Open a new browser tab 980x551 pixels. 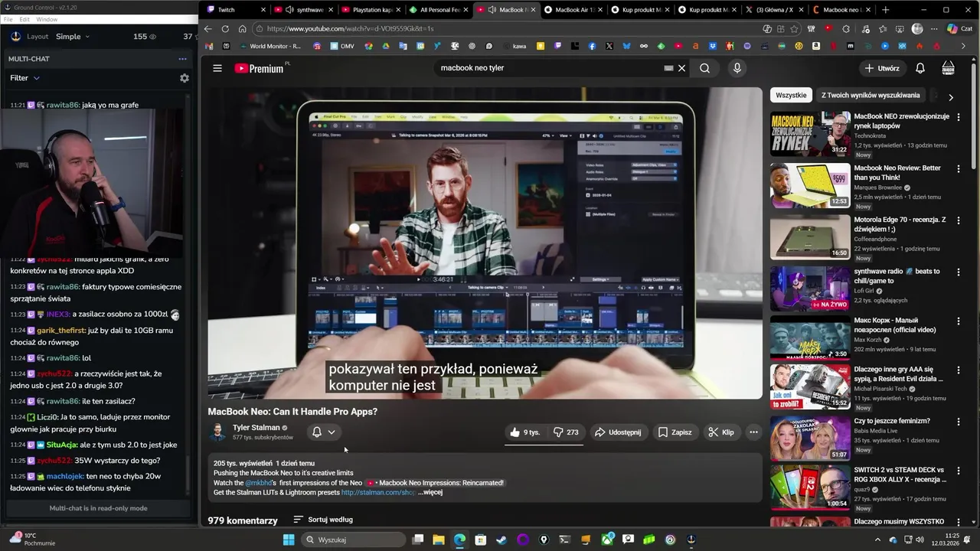point(886,10)
